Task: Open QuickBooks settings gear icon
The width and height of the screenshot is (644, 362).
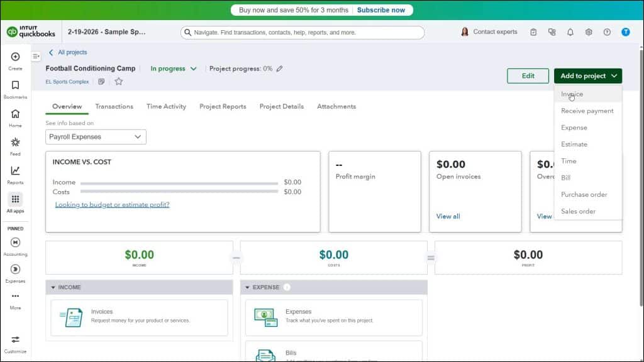Action: click(x=589, y=31)
